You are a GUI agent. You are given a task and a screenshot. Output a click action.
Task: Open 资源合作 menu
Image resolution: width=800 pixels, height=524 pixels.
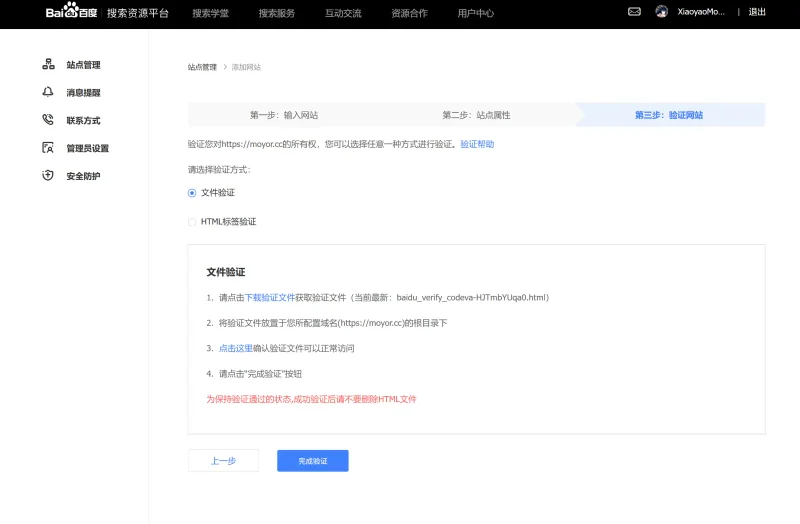point(410,13)
